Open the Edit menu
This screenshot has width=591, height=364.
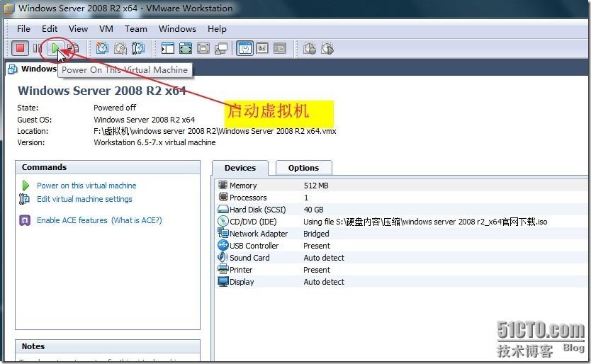tap(50, 28)
